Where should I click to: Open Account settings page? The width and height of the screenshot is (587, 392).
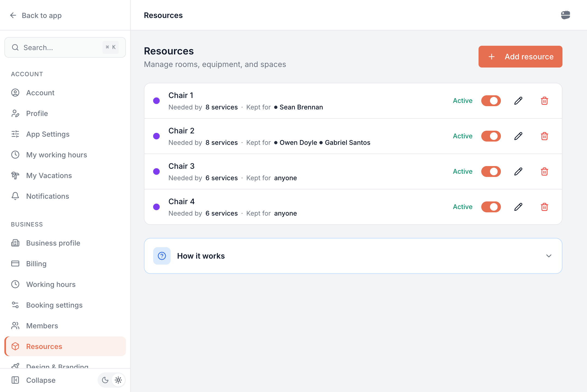pos(65,93)
